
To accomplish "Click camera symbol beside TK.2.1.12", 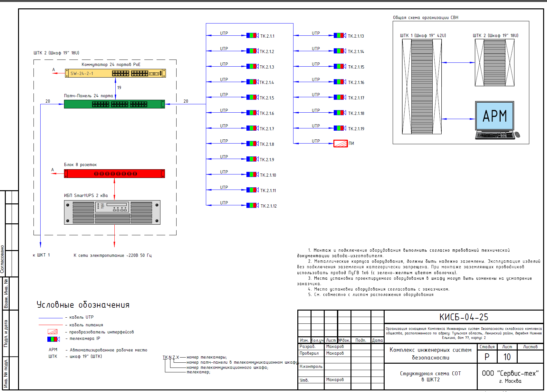I will tap(253, 205).
